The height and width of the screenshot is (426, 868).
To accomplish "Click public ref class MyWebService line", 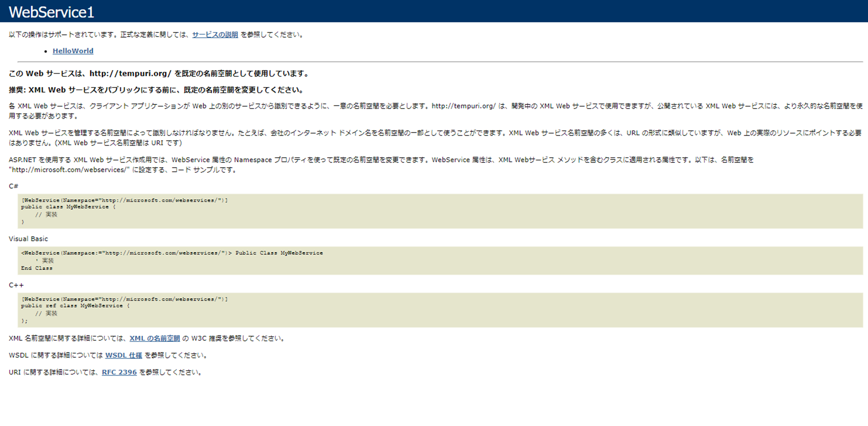I will 75,306.
